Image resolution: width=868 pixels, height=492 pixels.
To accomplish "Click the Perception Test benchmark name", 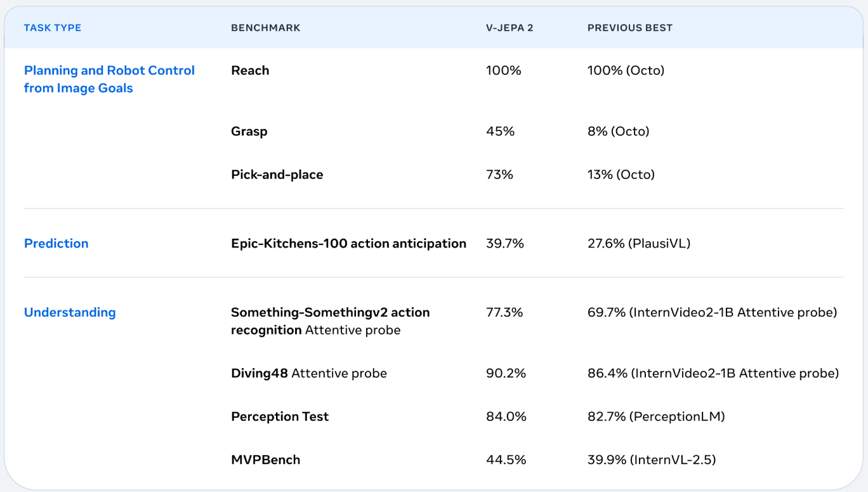I will click(280, 416).
